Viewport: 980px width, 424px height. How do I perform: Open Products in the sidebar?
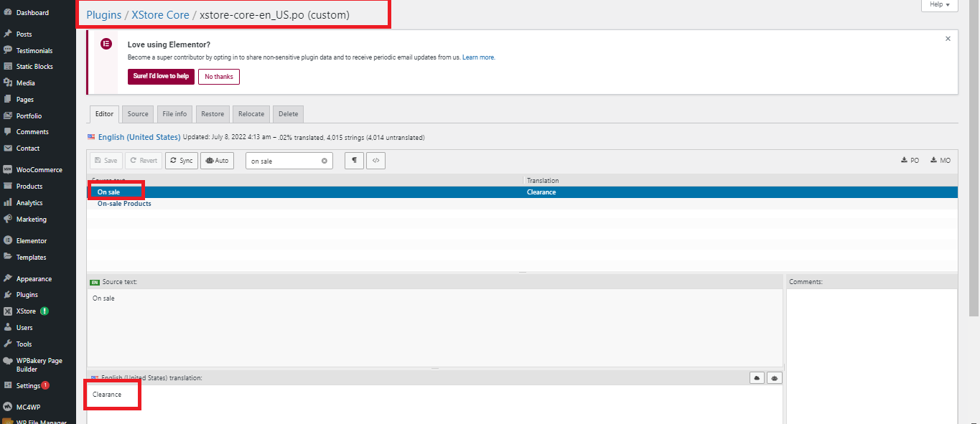point(29,187)
